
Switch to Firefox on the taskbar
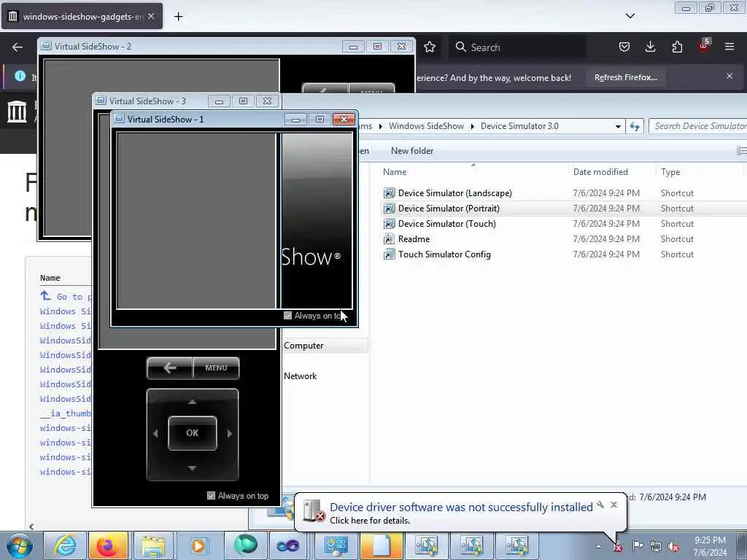(x=108, y=545)
